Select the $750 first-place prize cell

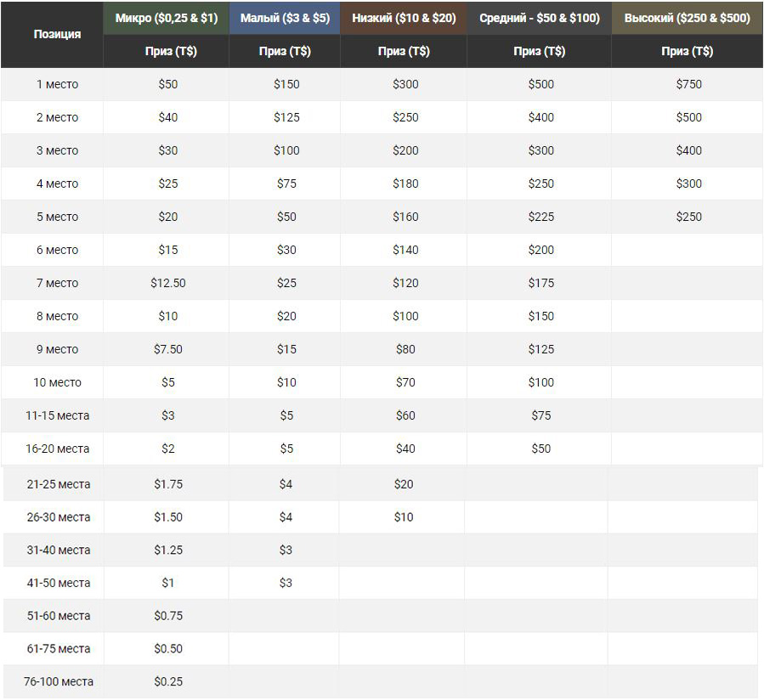[x=688, y=84]
